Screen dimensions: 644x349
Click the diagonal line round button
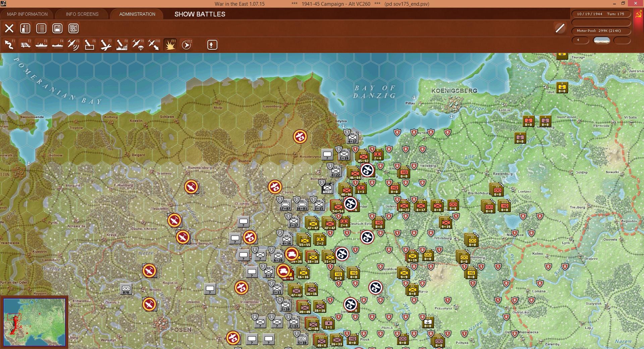point(560,28)
